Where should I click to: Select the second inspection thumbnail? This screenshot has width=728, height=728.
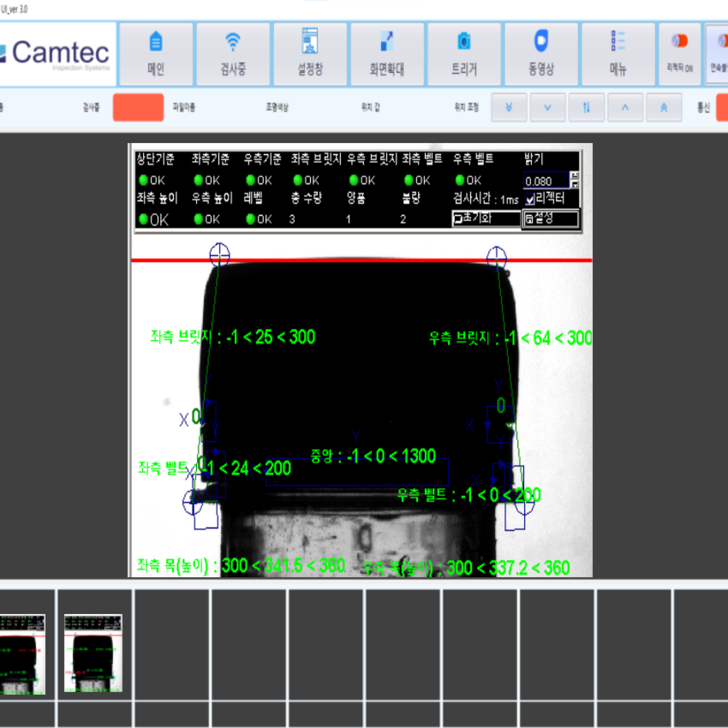point(93,653)
